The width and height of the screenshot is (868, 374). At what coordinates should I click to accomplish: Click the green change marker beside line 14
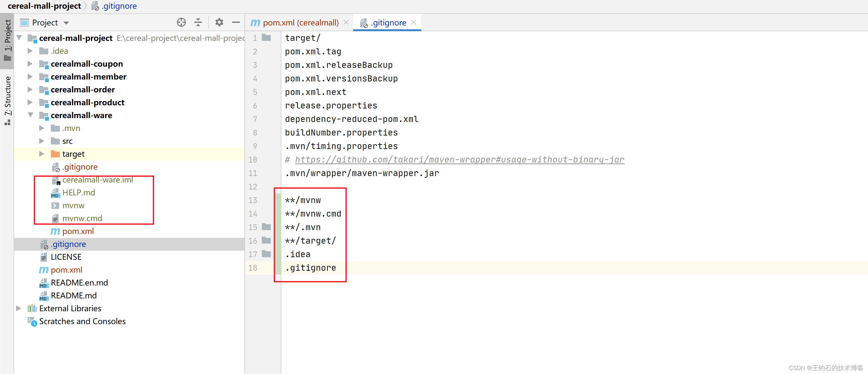(278, 214)
